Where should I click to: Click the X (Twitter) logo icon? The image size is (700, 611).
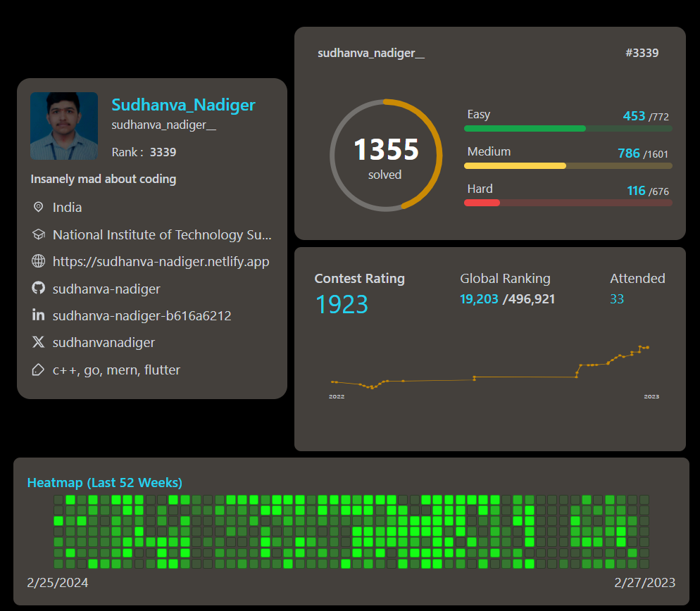pyautogui.click(x=38, y=342)
